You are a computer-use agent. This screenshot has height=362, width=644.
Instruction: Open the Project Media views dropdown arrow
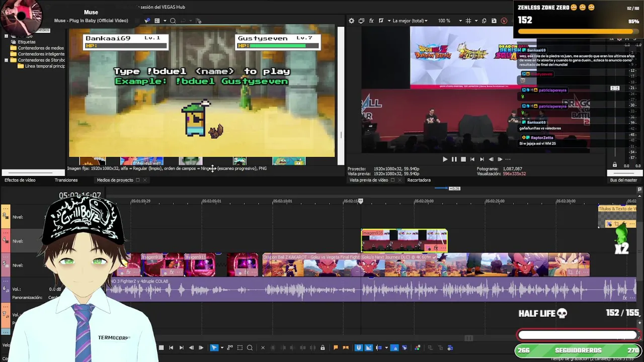coord(165,21)
